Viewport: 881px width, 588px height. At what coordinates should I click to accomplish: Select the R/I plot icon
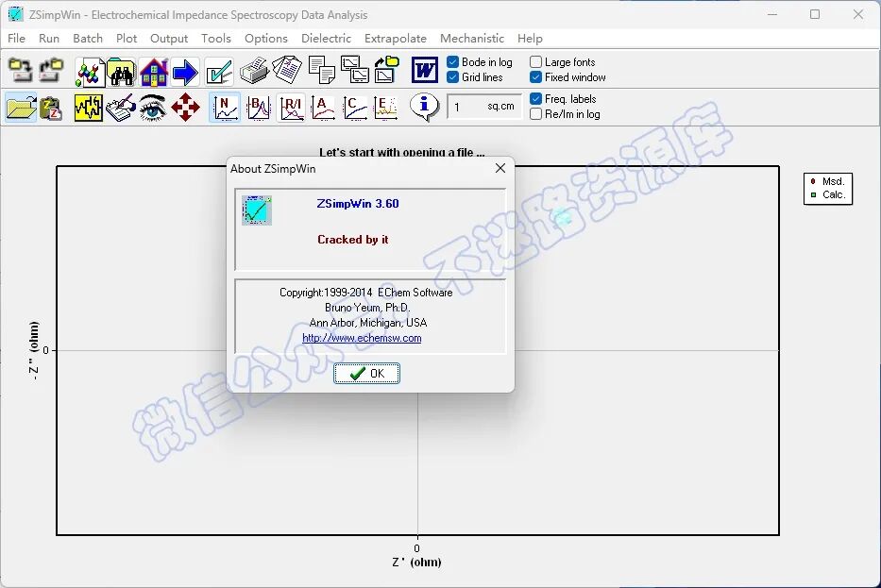(291, 108)
